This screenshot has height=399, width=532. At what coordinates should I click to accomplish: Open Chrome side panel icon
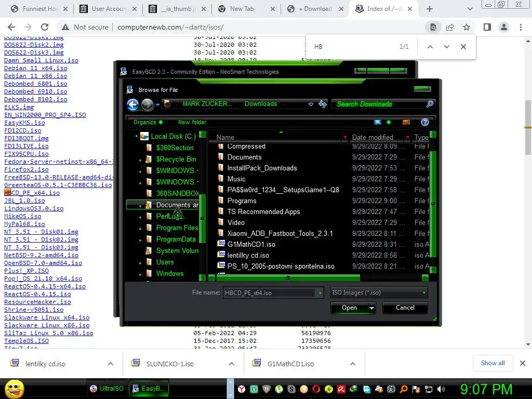pyautogui.click(x=487, y=27)
